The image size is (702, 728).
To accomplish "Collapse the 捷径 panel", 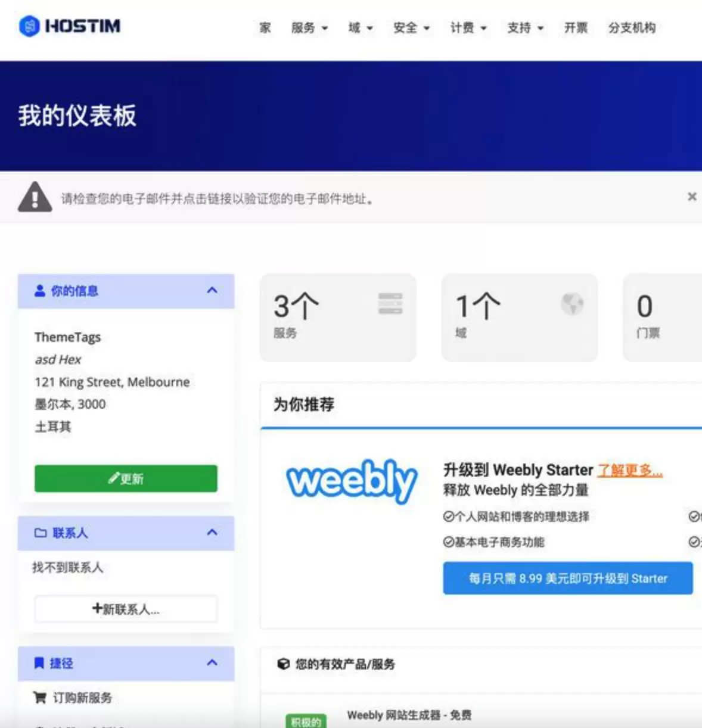I will (212, 662).
